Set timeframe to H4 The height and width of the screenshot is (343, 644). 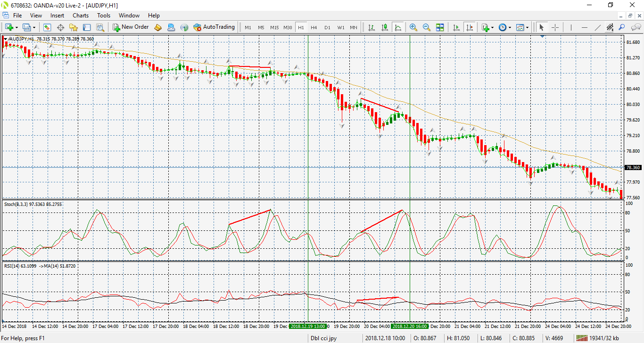(314, 27)
